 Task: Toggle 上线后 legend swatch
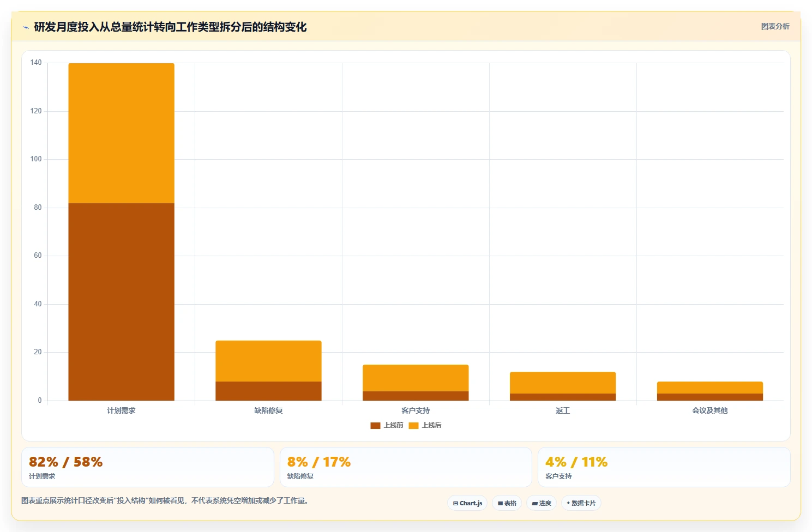pos(413,426)
